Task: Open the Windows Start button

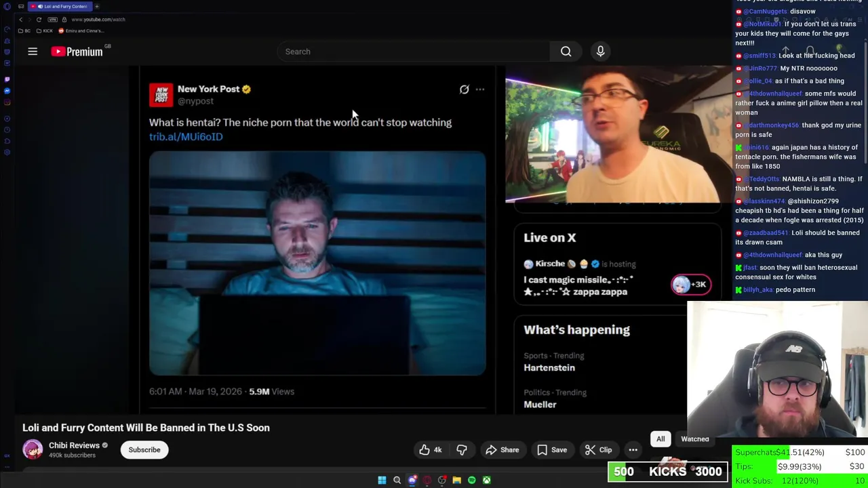Action: click(x=382, y=480)
